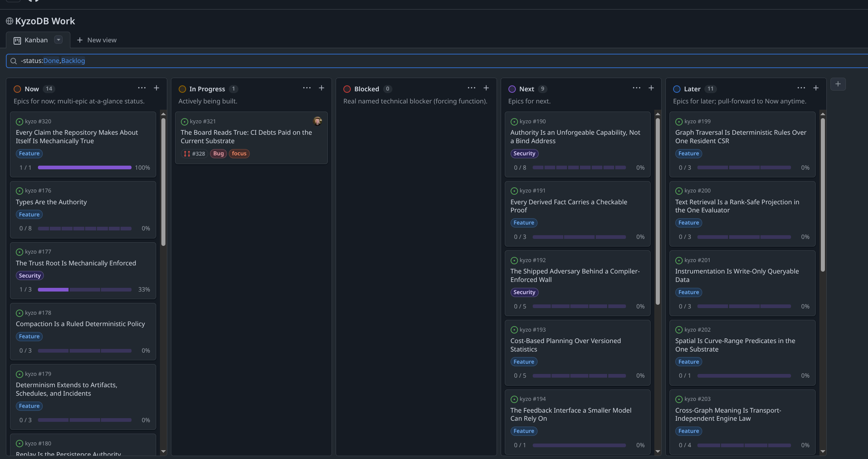Add an item to the In Progress column
Image resolution: width=868 pixels, height=459 pixels.
pyautogui.click(x=322, y=88)
